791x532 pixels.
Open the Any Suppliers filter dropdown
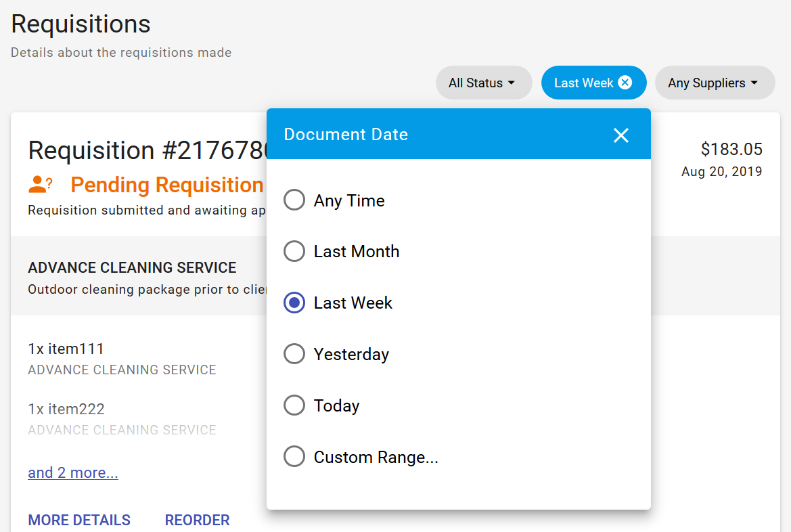click(x=715, y=82)
